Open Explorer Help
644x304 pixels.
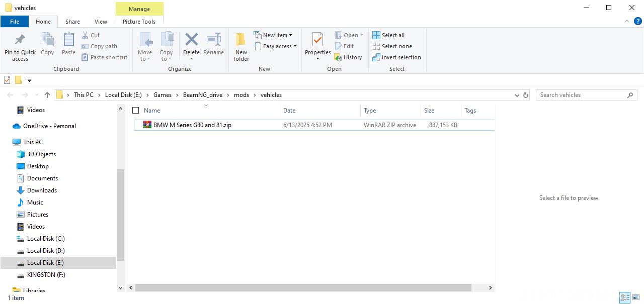(x=638, y=22)
